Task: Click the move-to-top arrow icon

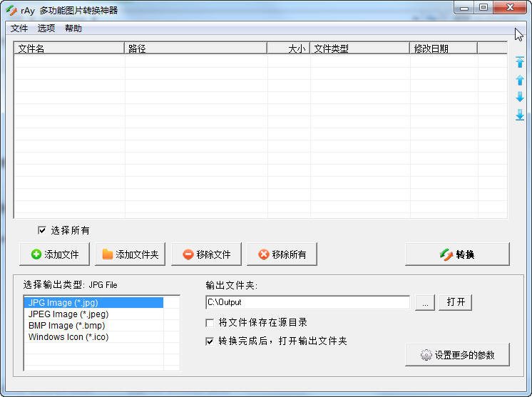Action: (x=519, y=62)
